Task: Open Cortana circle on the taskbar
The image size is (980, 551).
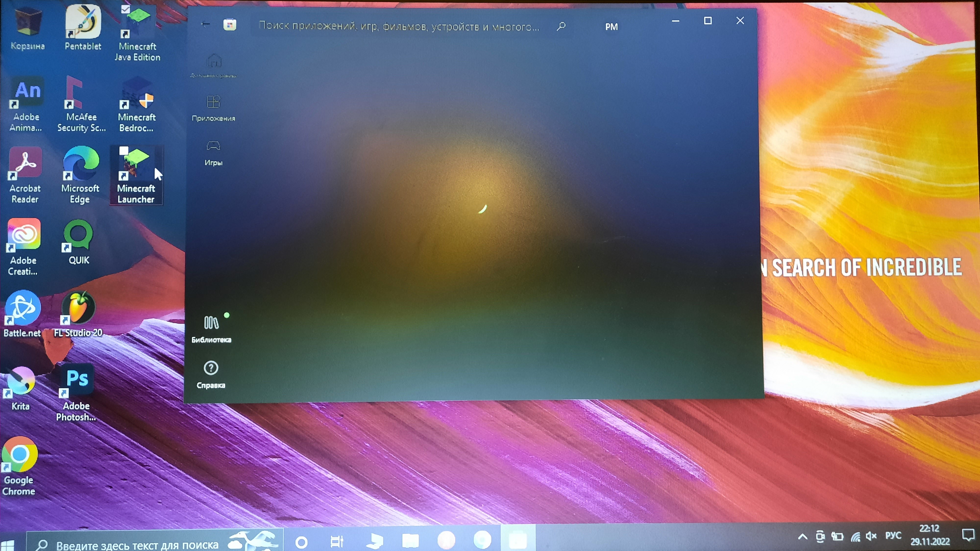Action: [x=301, y=542]
